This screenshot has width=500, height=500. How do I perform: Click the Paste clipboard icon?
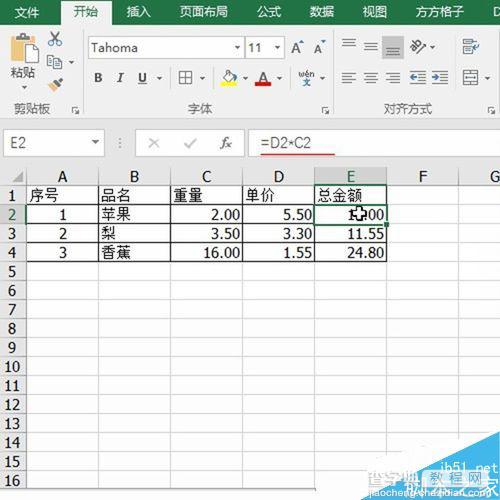click(24, 48)
